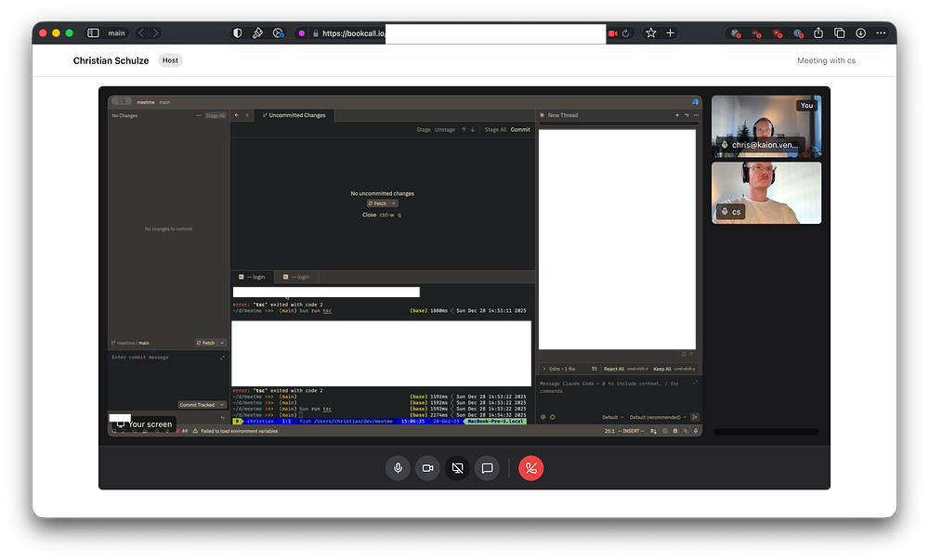929x560 pixels.
Task: Mute the microphone in call controls
Action: (x=398, y=468)
